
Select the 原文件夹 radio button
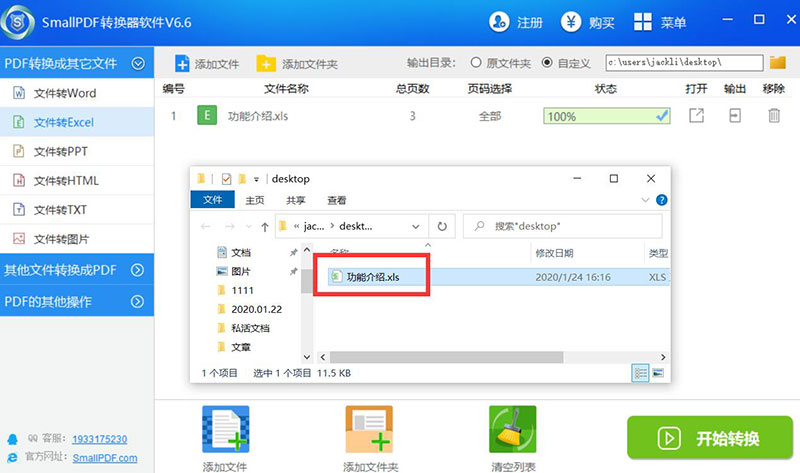476,62
